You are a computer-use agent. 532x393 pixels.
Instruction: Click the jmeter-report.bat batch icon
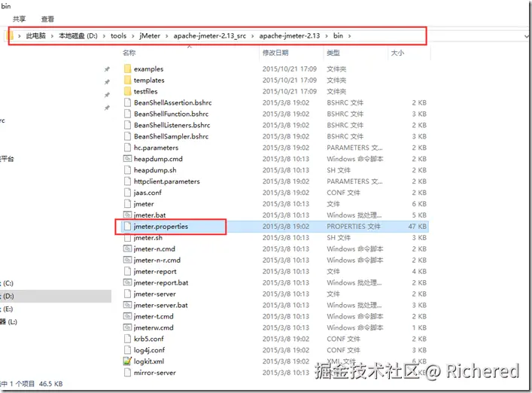tap(128, 282)
